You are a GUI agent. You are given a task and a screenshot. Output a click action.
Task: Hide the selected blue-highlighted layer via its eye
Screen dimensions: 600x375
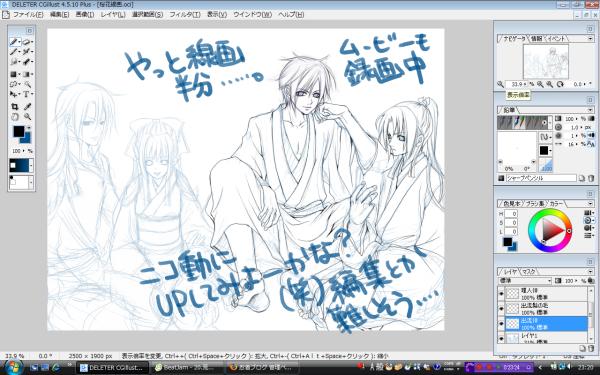tap(501, 324)
